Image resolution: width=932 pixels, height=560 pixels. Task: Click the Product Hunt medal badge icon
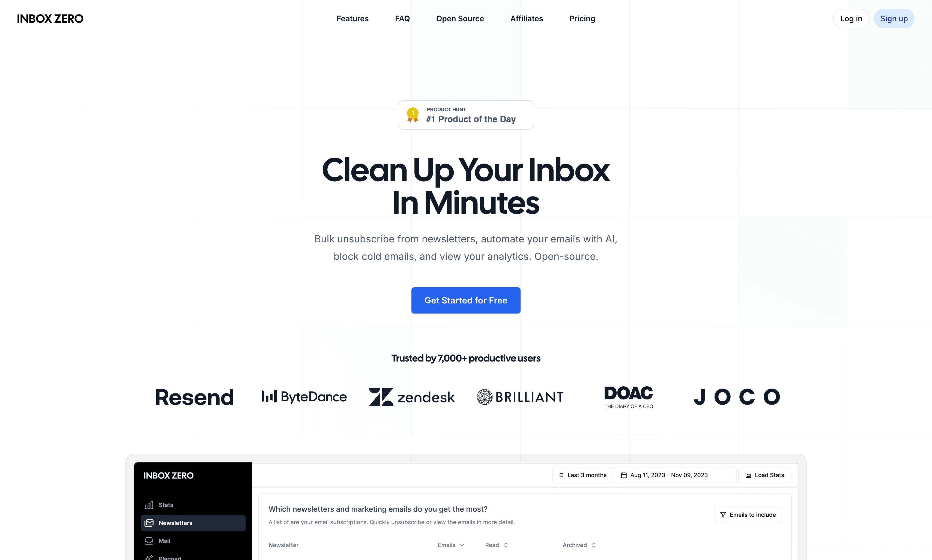[x=412, y=115]
